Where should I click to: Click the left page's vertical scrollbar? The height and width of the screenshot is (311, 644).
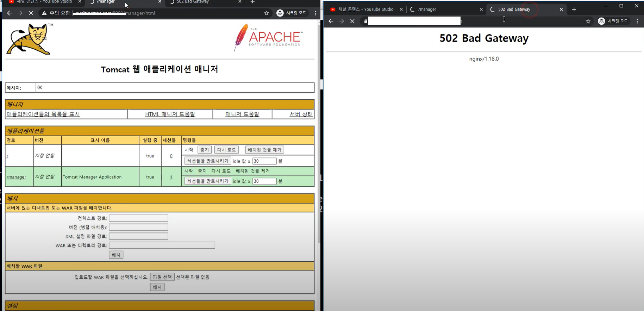coord(319,134)
